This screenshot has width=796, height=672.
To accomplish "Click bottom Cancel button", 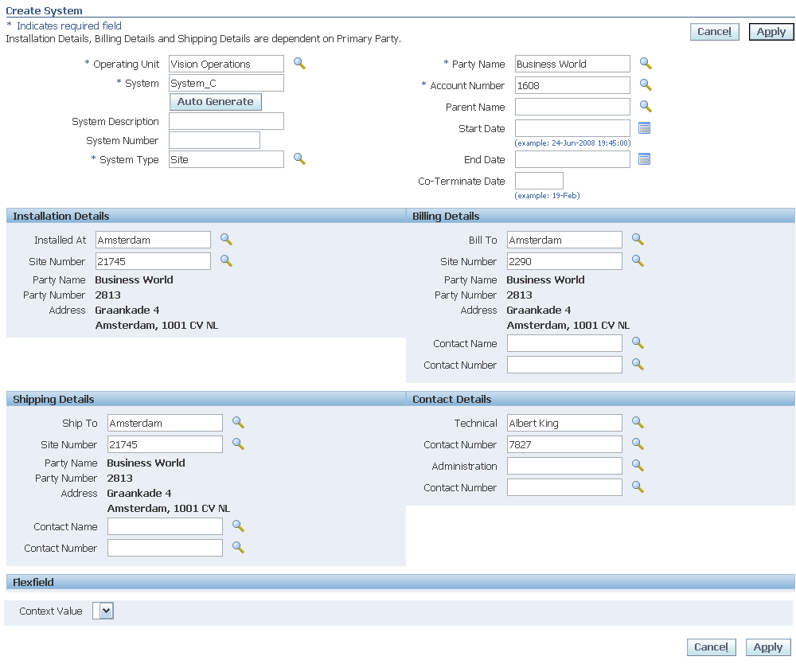I will [711, 647].
